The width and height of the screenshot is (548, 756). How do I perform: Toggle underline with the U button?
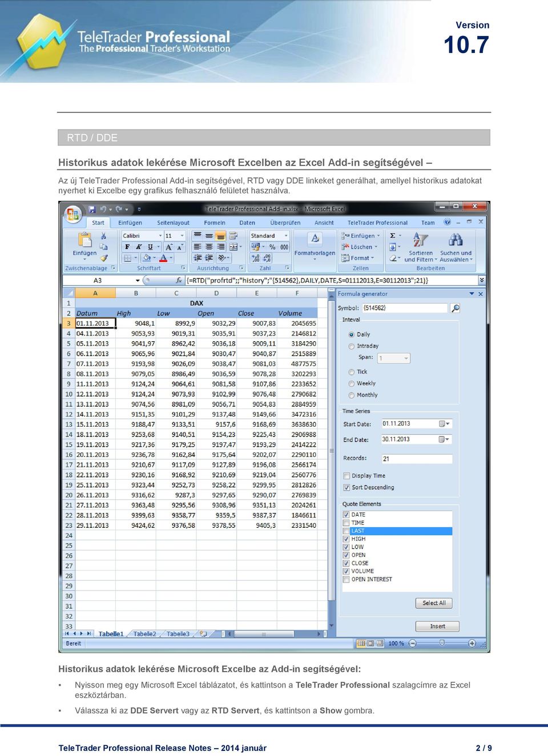click(x=150, y=247)
